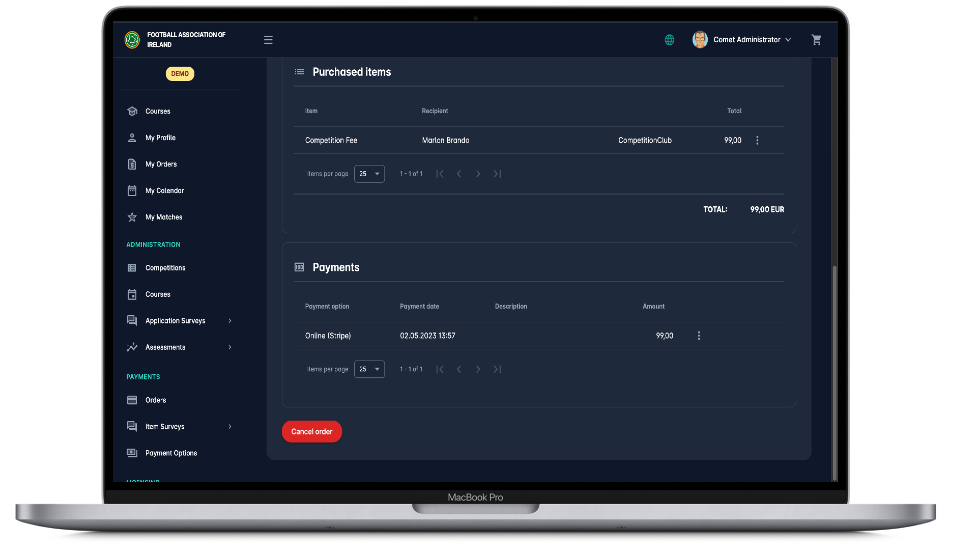Go to next page in Purchased items

point(478,174)
